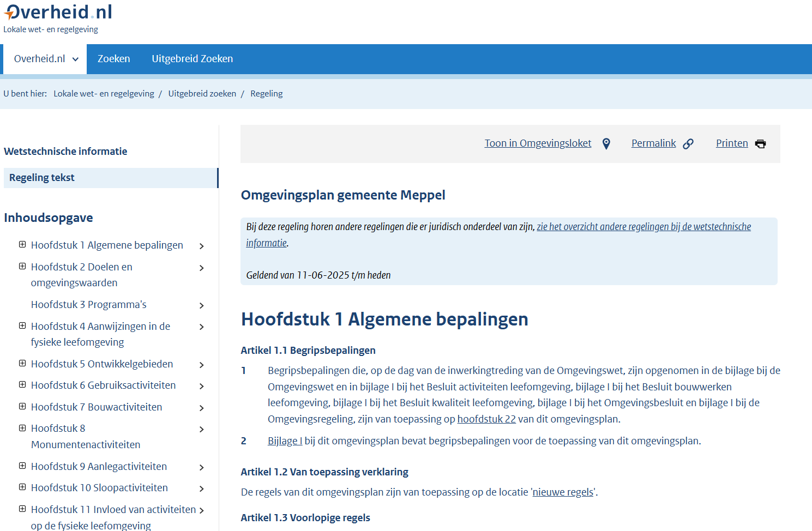Click the location pin icon

click(x=606, y=144)
